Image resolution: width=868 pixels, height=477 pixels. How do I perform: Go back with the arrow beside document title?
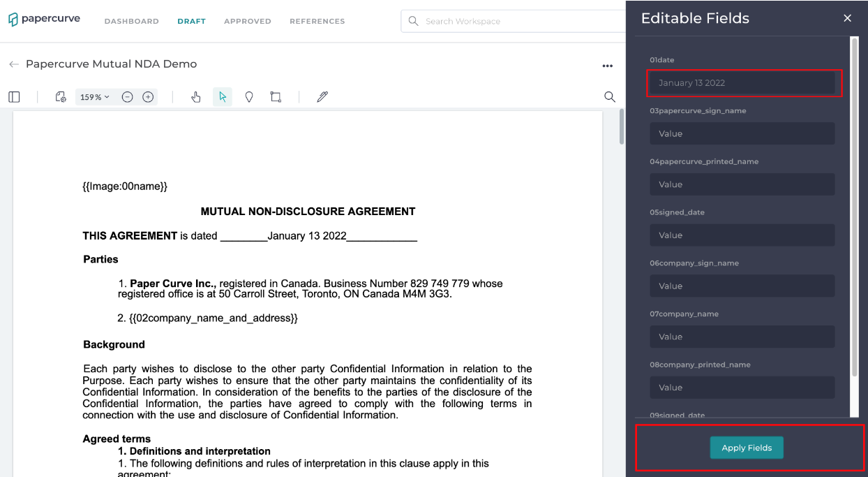point(14,64)
